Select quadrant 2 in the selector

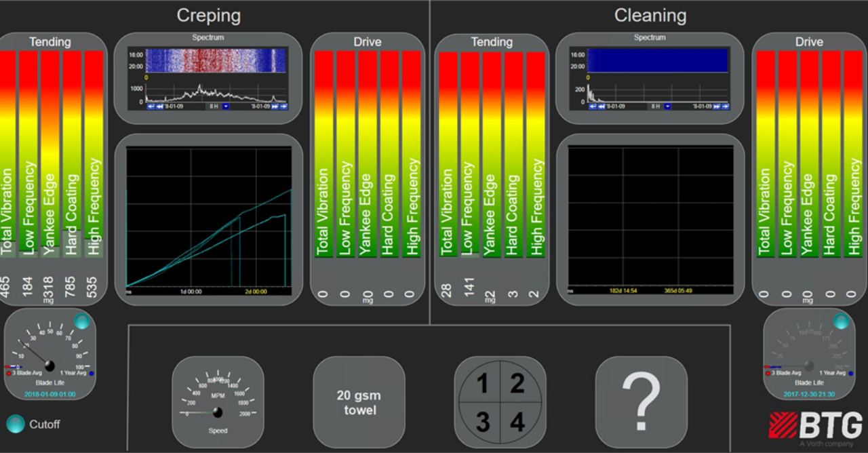click(517, 384)
